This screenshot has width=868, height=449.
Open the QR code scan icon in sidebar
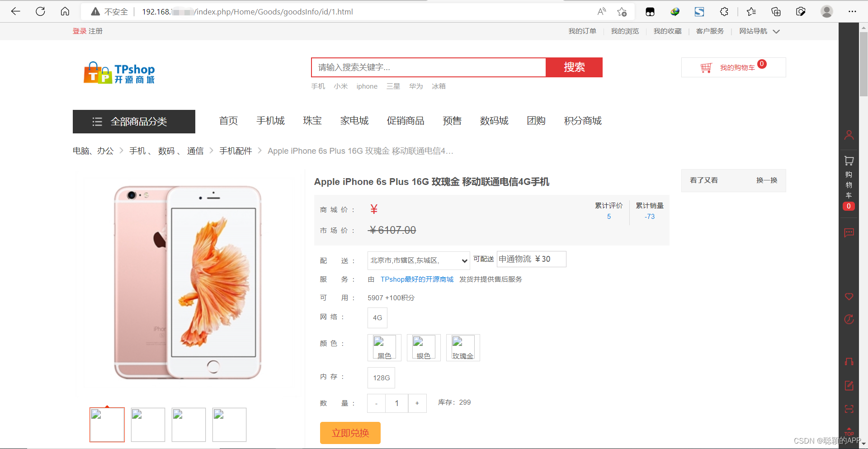[x=849, y=409]
